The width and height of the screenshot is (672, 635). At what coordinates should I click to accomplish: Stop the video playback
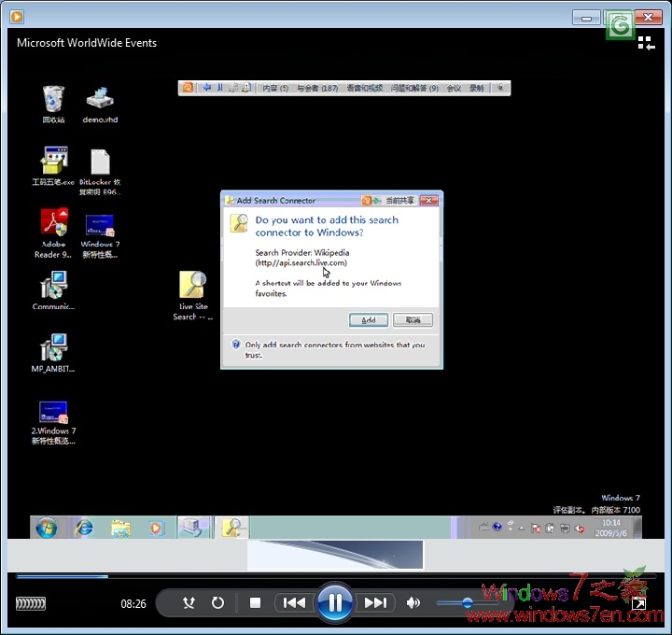click(x=256, y=603)
